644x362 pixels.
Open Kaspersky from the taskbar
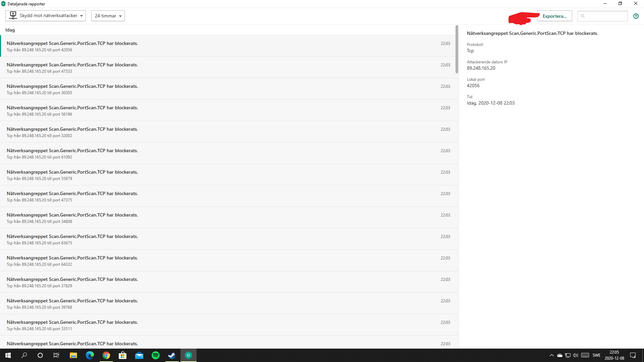[189, 355]
